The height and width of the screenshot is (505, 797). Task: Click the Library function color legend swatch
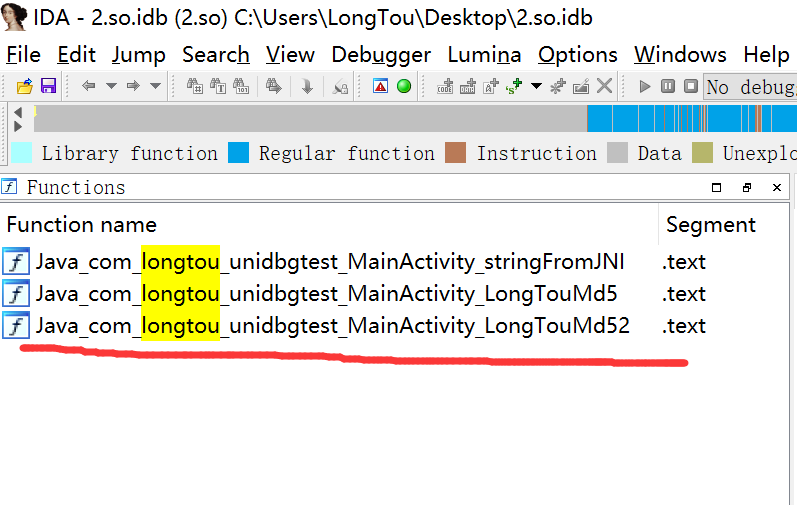[x=21, y=152]
